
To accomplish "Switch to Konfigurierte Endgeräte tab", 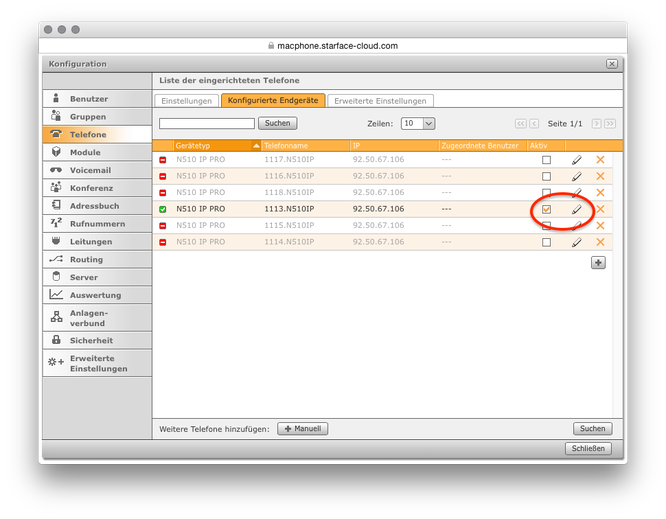I will pyautogui.click(x=273, y=100).
